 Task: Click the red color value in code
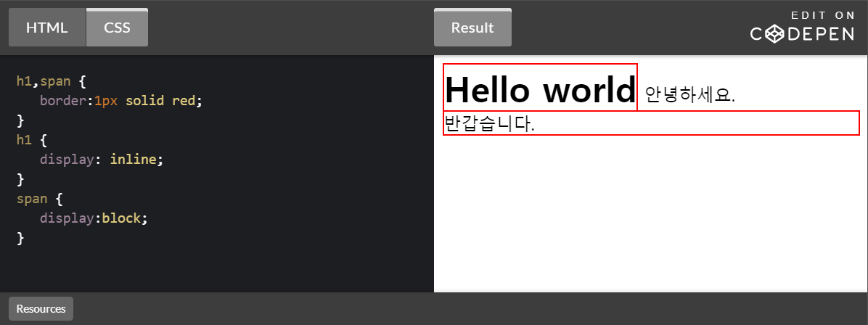click(184, 101)
